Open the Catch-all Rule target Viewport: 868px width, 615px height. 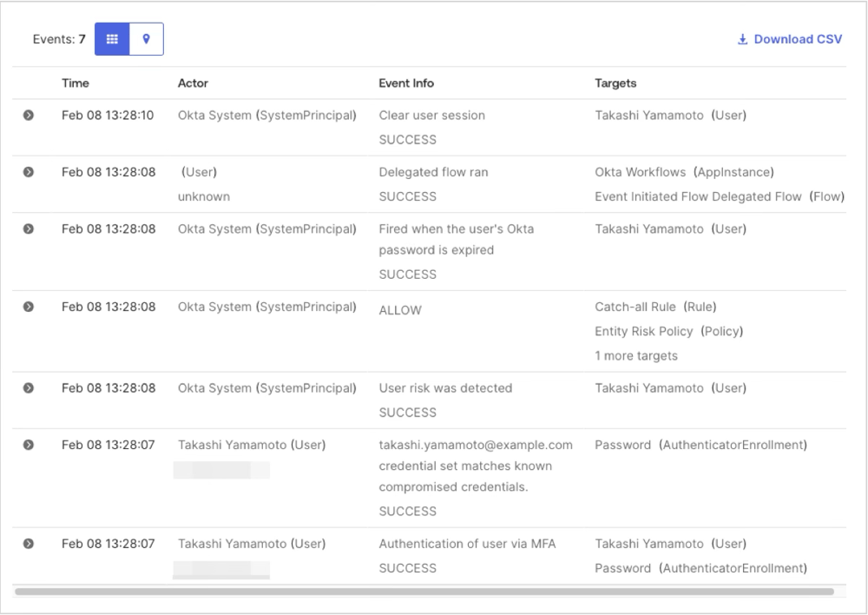(x=642, y=306)
